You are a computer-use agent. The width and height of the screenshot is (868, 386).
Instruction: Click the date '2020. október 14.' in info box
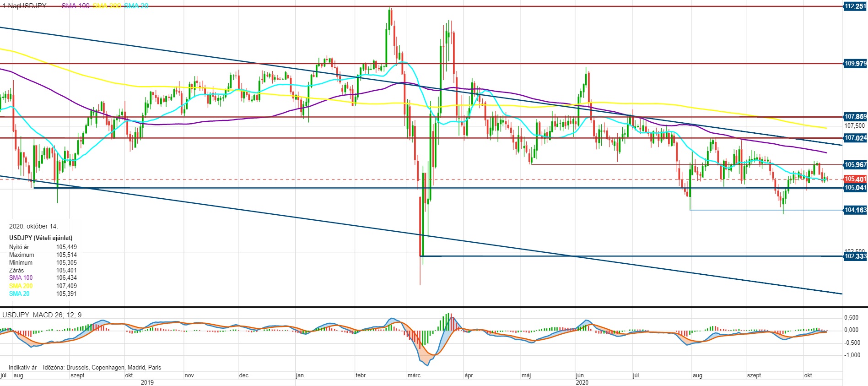tap(33, 226)
